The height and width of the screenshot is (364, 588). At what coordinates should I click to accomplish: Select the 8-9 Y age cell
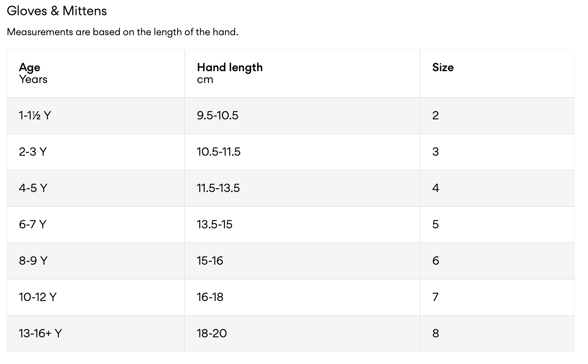point(96,261)
